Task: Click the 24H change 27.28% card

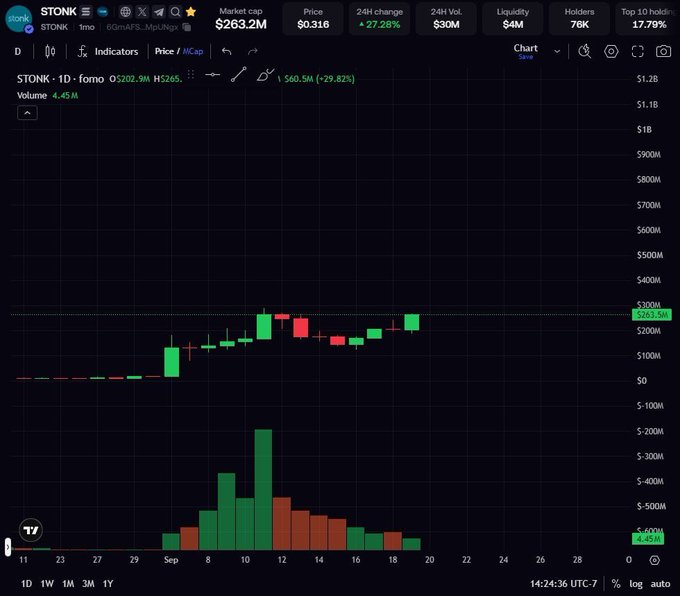Action: click(379, 19)
